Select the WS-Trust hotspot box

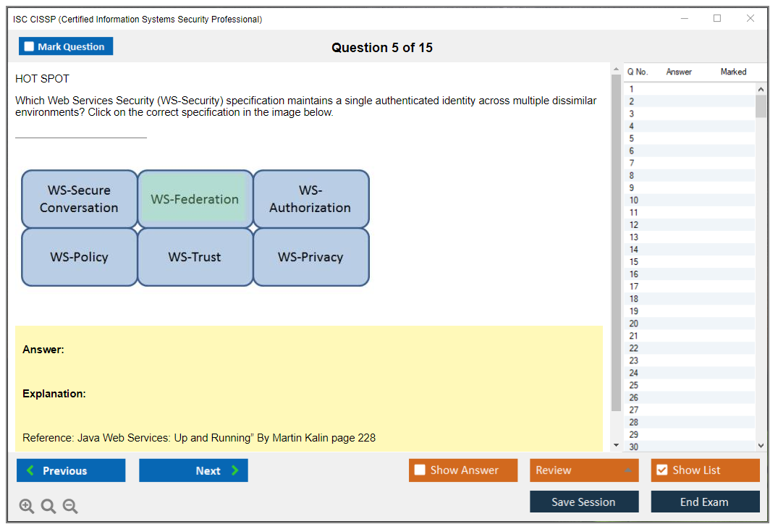[195, 257]
